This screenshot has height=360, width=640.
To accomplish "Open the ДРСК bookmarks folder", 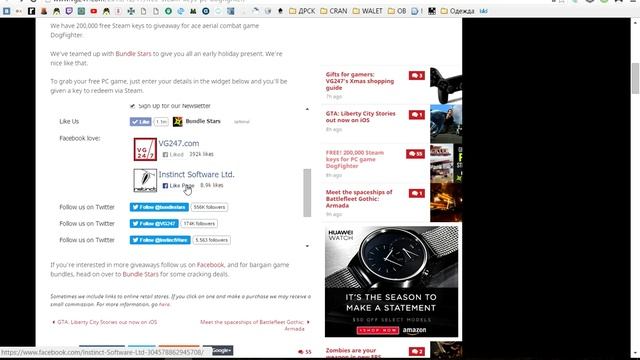I will (x=302, y=11).
